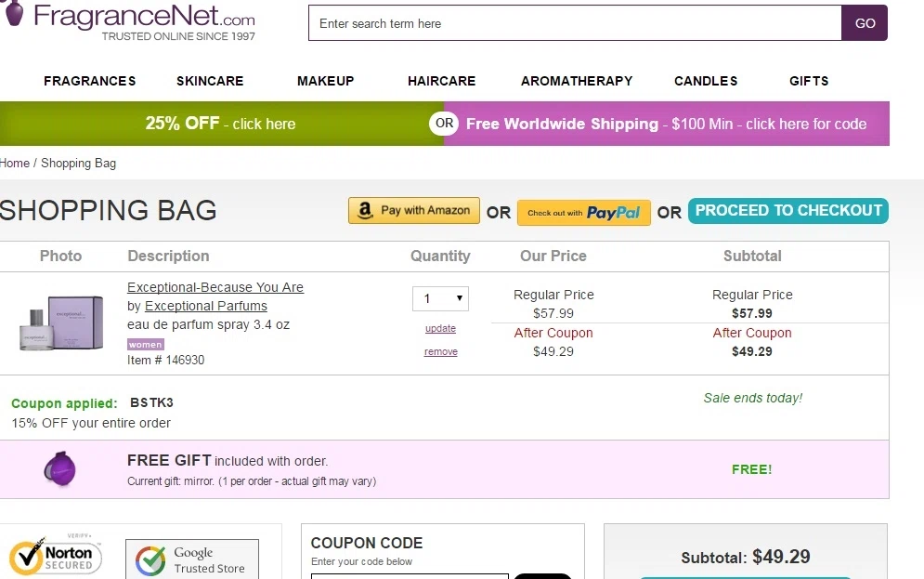
Task: Open the MAKEUP menu
Action: 325,81
